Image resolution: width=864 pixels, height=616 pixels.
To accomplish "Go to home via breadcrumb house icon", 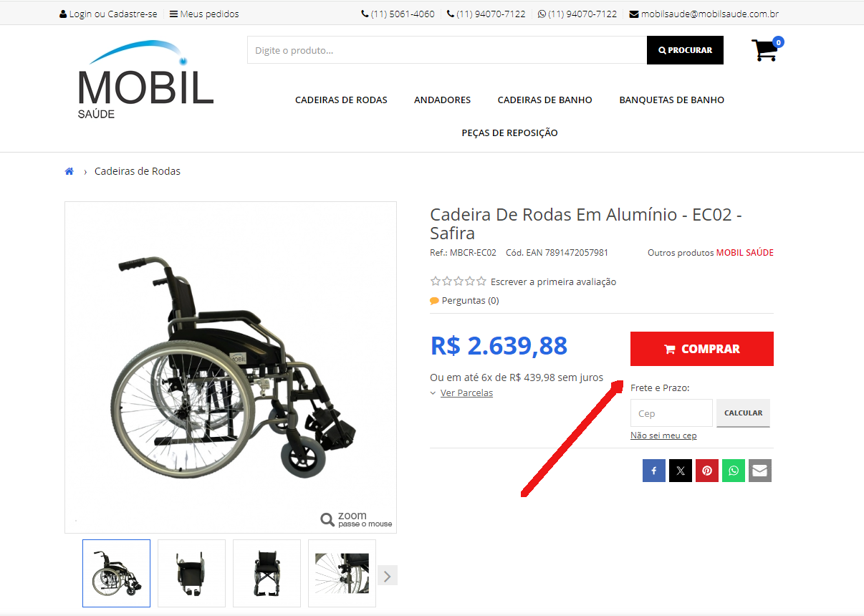I will pyautogui.click(x=69, y=171).
